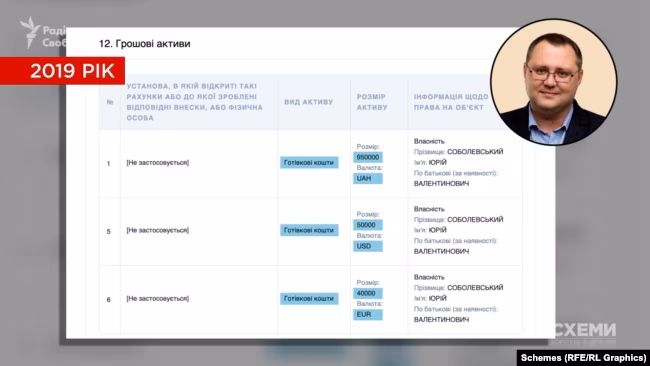Click the 'РОЗМІР АКТИВУ' column header
This screenshot has height=366, width=650.
[x=372, y=102]
